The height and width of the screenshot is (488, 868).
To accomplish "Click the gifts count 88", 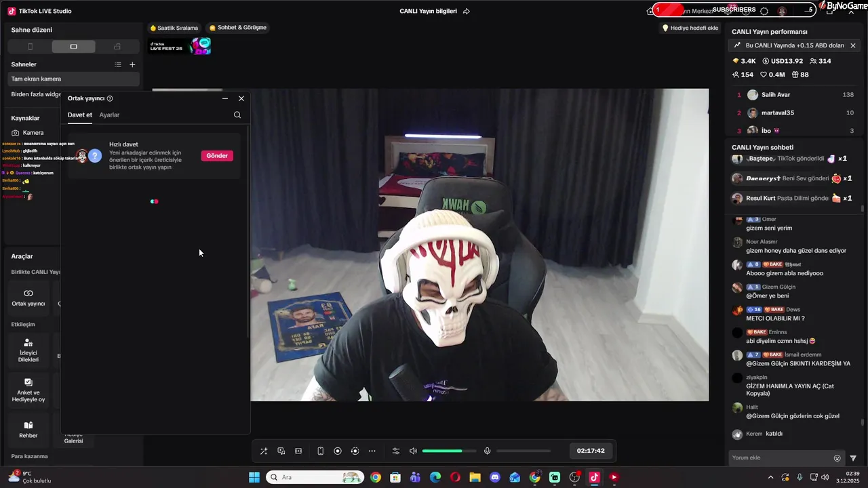I will 800,75.
